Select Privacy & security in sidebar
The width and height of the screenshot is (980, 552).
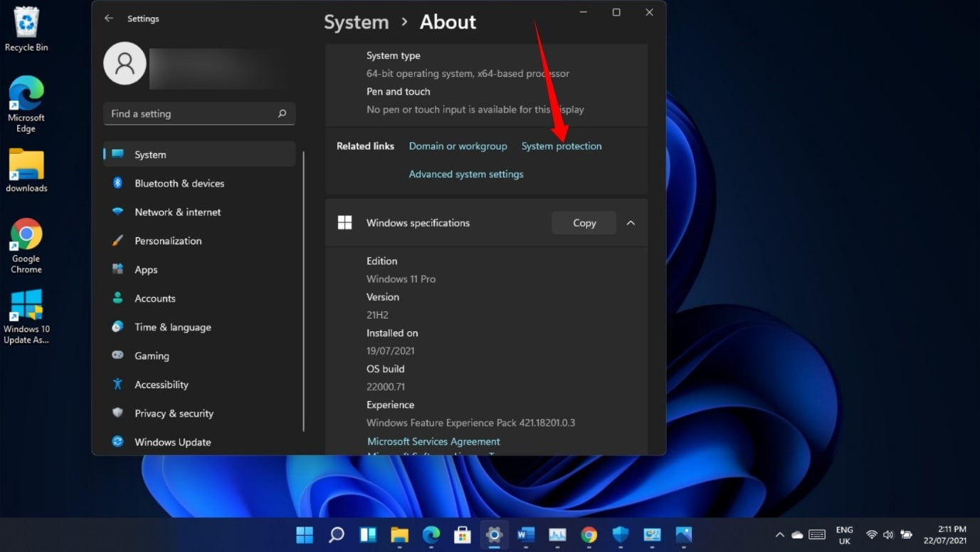pos(174,413)
